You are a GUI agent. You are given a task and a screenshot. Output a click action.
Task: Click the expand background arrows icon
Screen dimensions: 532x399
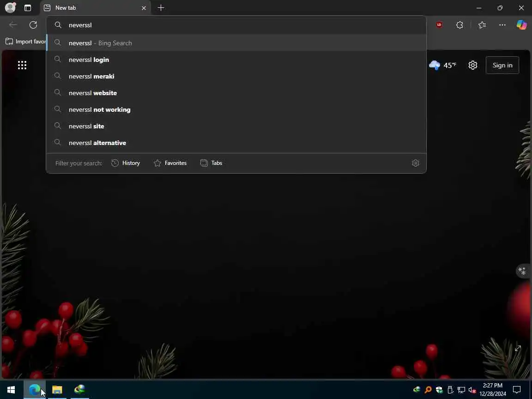pos(518,349)
